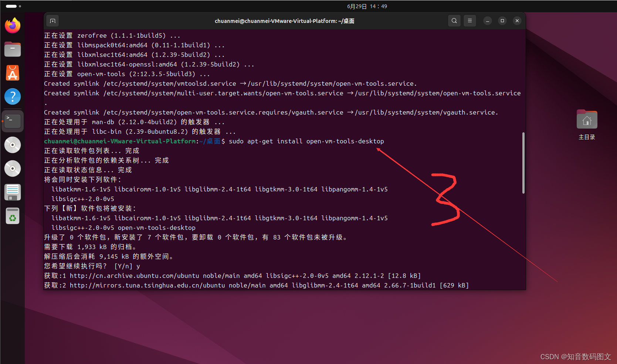The height and width of the screenshot is (364, 617).
Task: Click the terminal title chuanmei@chuanmei-VMware-Virtual-Platform
Action: 285,21
